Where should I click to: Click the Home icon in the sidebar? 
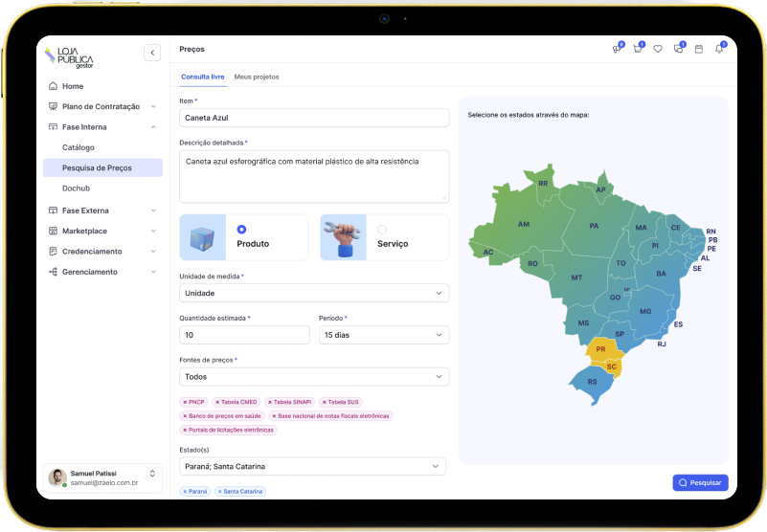tap(54, 86)
